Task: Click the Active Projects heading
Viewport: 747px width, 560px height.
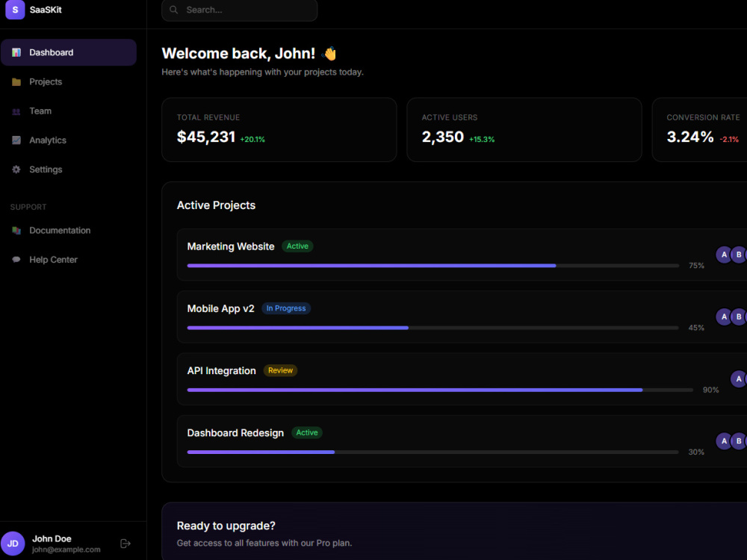Action: 217,205
